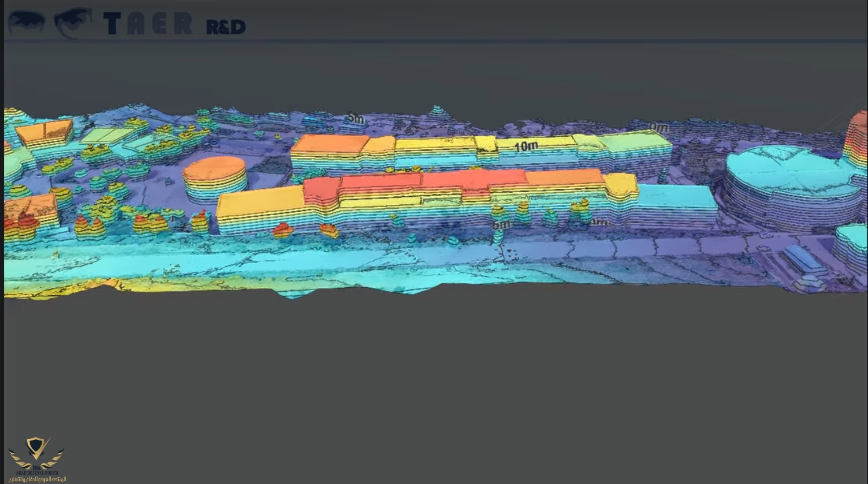The image size is (868, 484).
Task: Click the R&D text in header
Action: tap(226, 27)
